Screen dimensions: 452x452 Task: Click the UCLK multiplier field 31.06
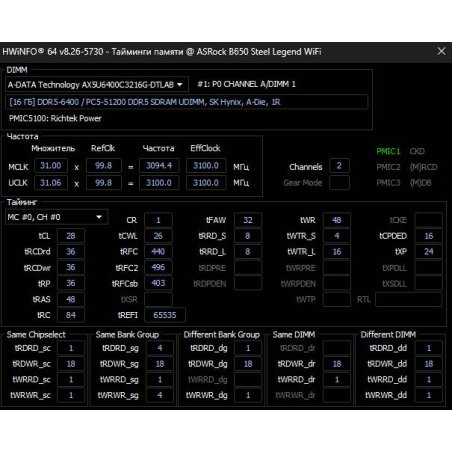tap(51, 183)
